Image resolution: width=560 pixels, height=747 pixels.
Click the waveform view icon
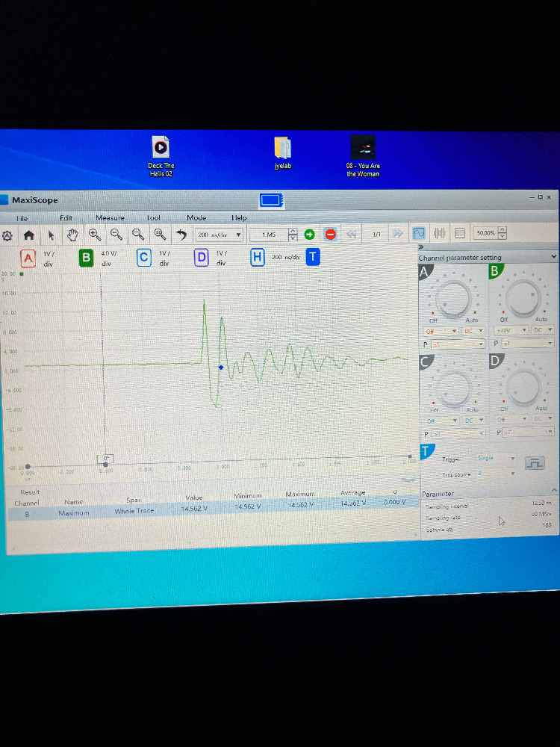tap(419, 234)
